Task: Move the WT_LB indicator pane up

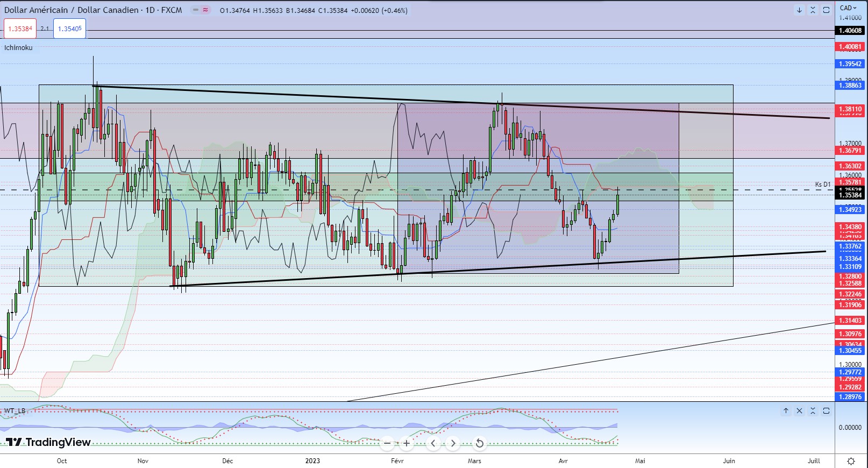Action: pos(786,411)
